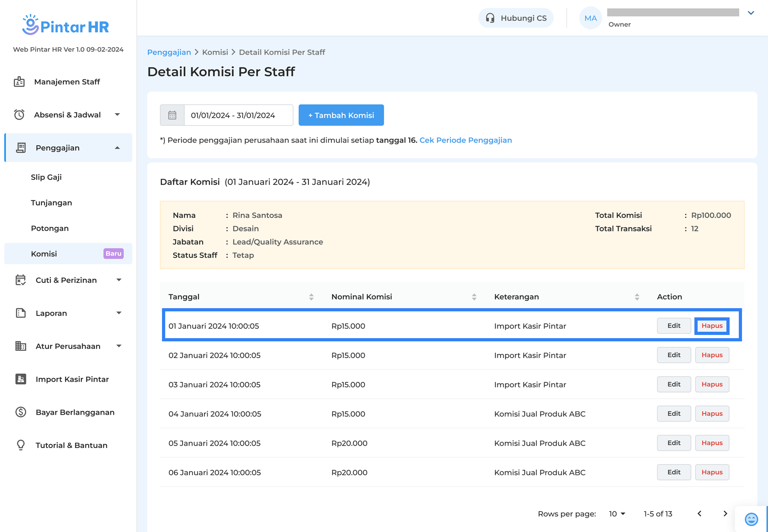This screenshot has width=768, height=532.
Task: Go to next page arrow
Action: point(725,514)
